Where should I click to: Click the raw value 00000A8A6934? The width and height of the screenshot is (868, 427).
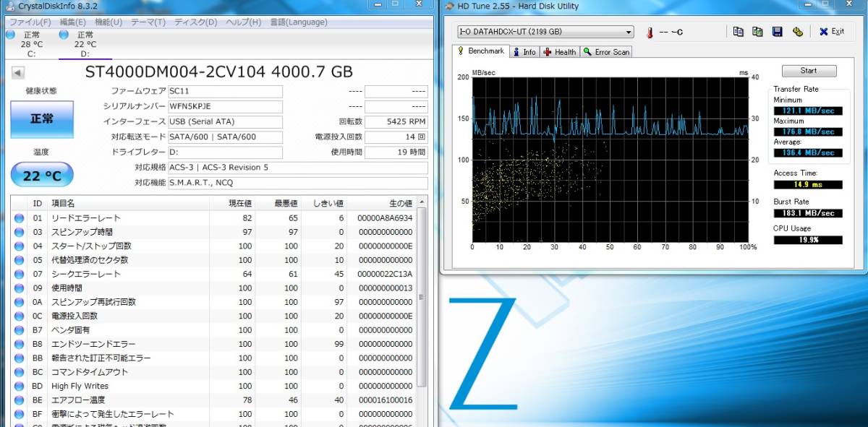pyautogui.click(x=385, y=218)
